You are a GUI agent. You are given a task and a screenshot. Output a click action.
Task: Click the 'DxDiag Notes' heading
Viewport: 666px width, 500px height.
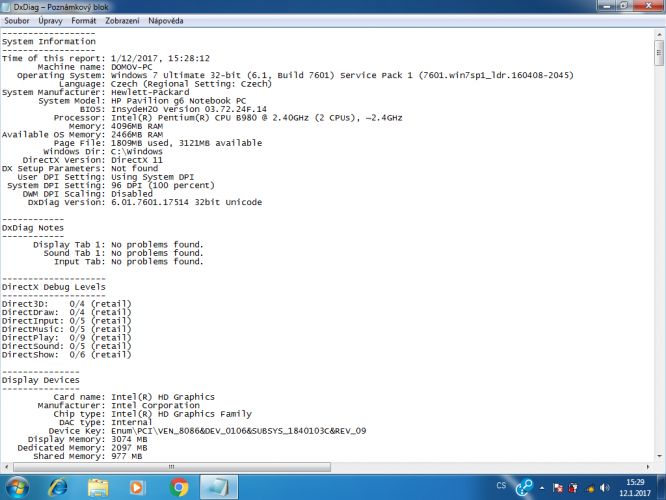point(33,228)
